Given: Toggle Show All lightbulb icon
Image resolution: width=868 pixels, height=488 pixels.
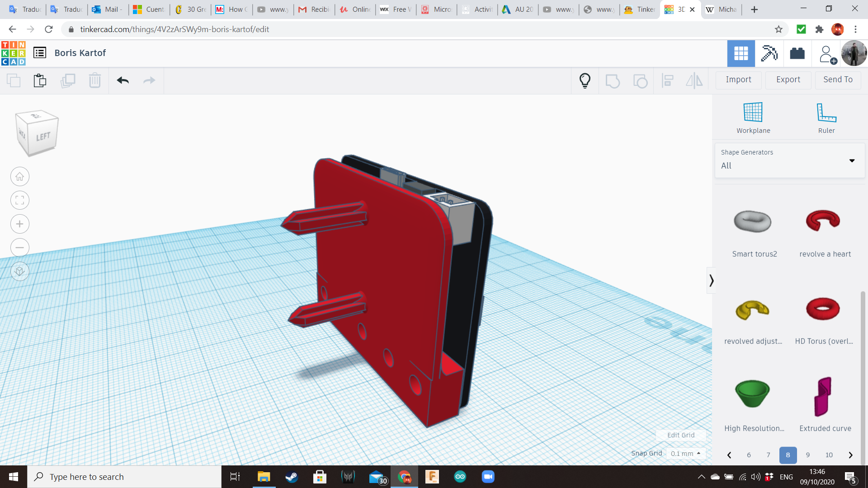Looking at the screenshot, I should 585,80.
